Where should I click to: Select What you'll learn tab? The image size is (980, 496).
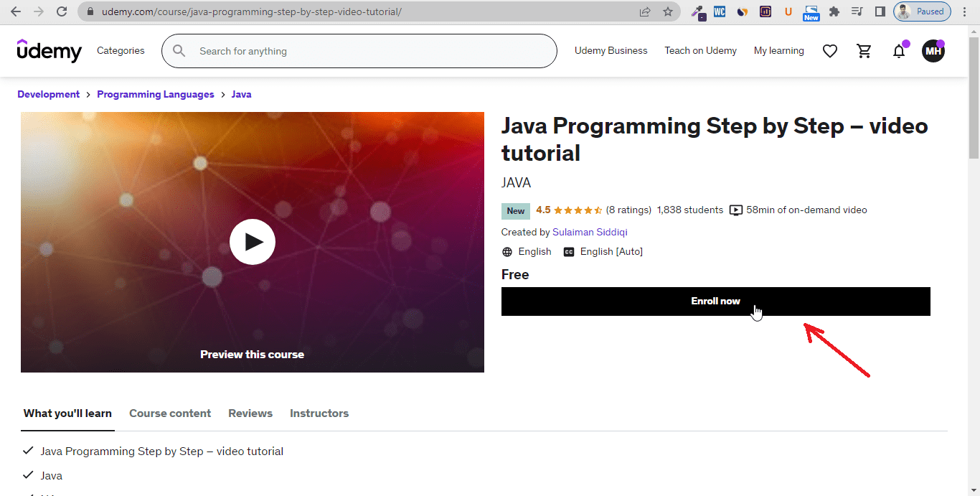[67, 413]
